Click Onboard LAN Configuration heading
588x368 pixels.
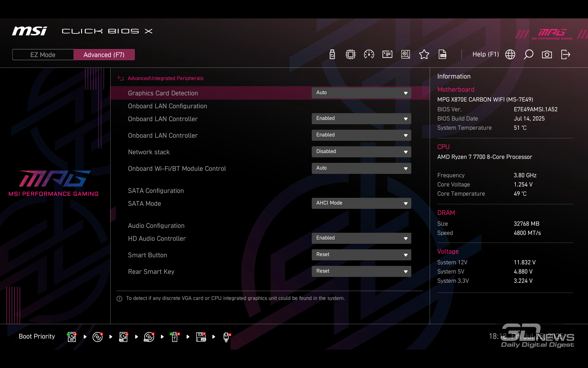point(168,106)
